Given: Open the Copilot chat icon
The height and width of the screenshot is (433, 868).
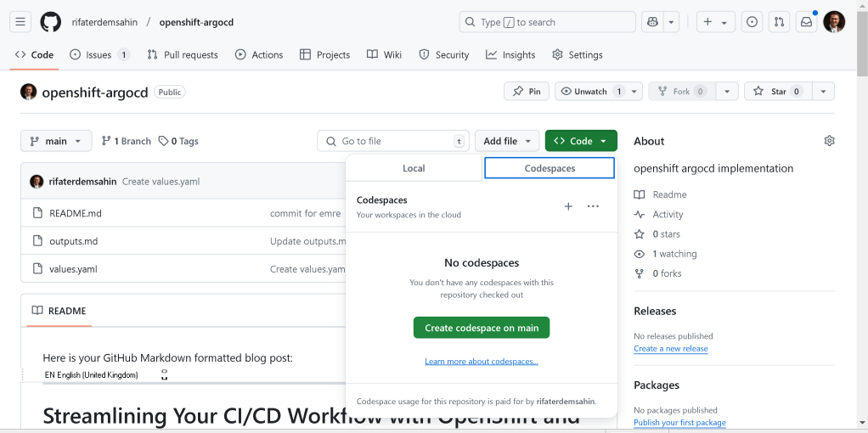Looking at the screenshot, I should tap(652, 22).
